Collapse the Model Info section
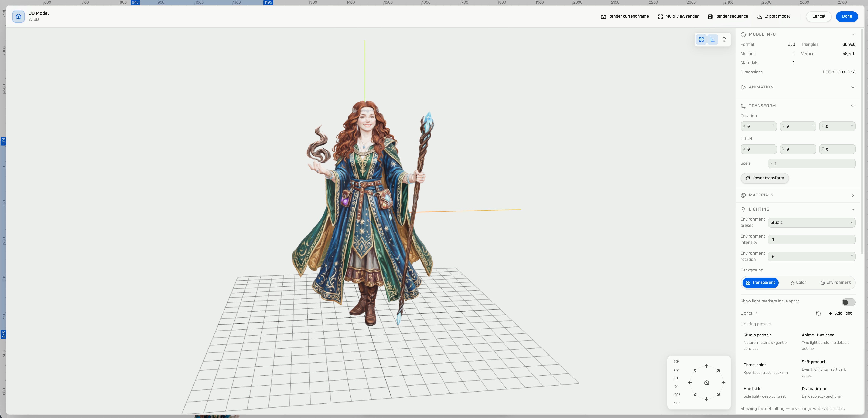The width and height of the screenshot is (868, 418). tap(853, 35)
